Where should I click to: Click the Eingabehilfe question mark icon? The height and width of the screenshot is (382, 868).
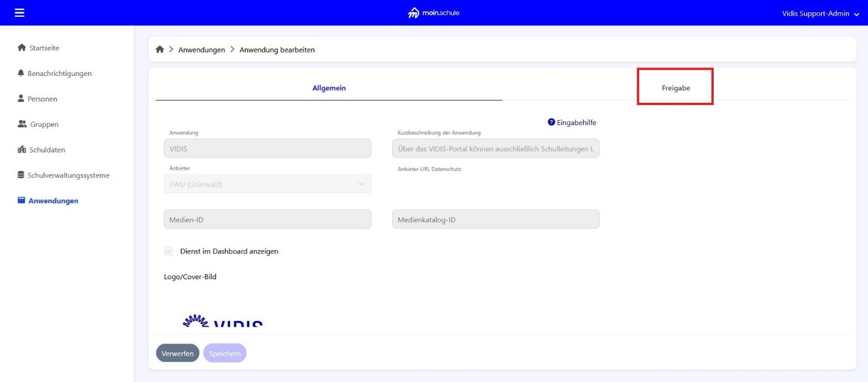[x=551, y=122]
